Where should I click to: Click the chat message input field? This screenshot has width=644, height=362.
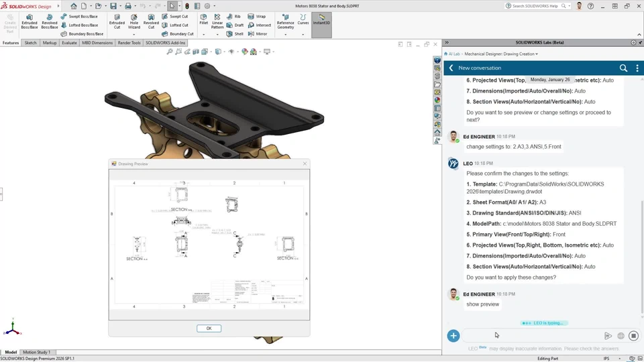[x=530, y=336]
